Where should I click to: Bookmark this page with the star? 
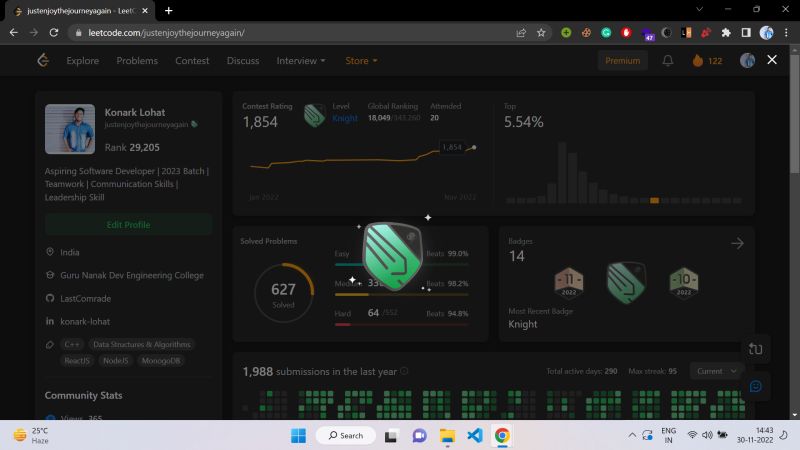pos(541,33)
